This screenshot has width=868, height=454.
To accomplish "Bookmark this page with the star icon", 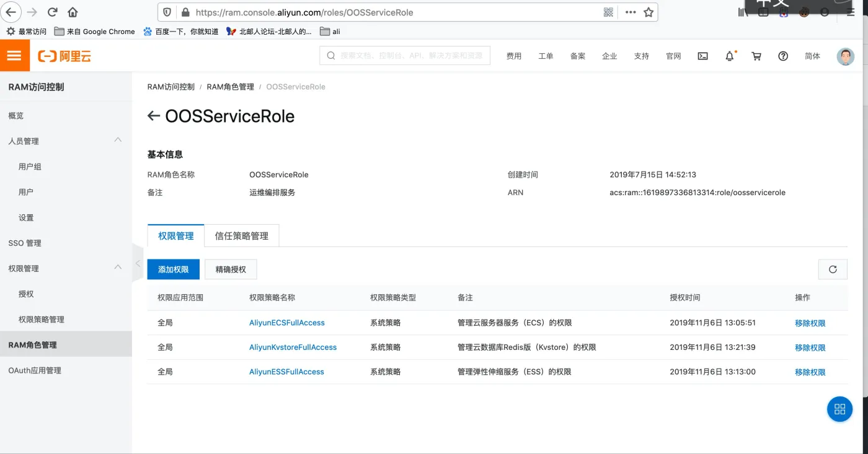I will [x=649, y=12].
